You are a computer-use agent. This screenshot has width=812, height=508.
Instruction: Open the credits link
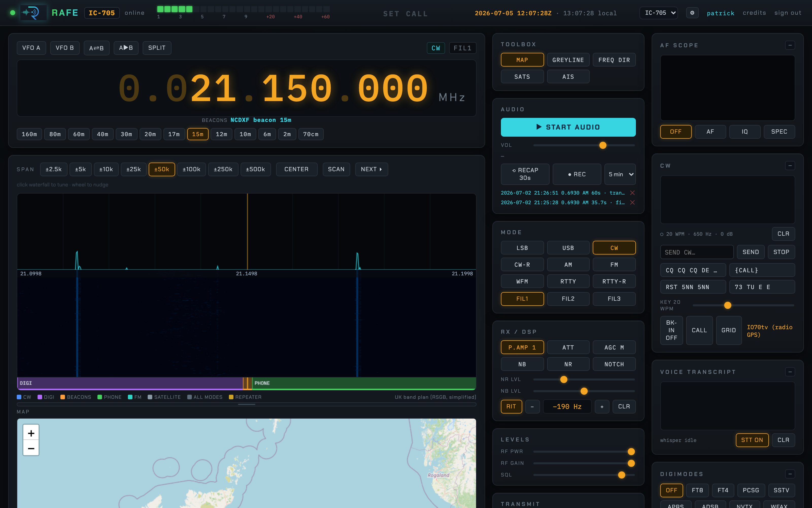pos(754,13)
